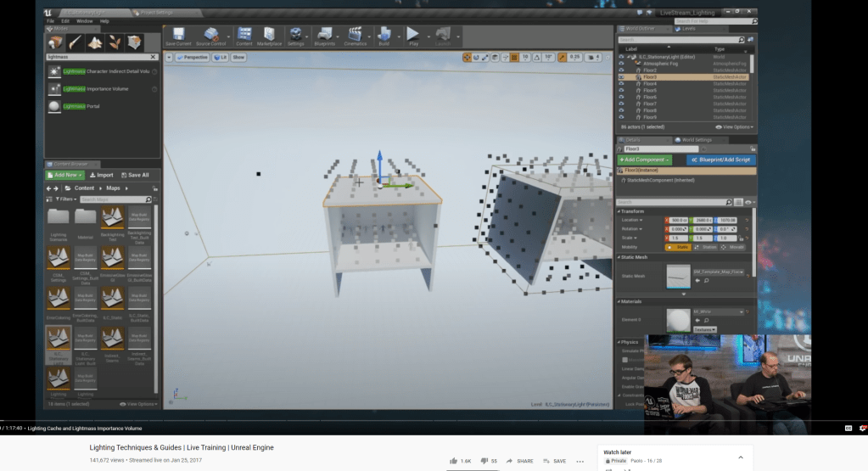The image size is (868, 471).
Task: Hide the Atmospheric Fog actor
Action: [621, 64]
